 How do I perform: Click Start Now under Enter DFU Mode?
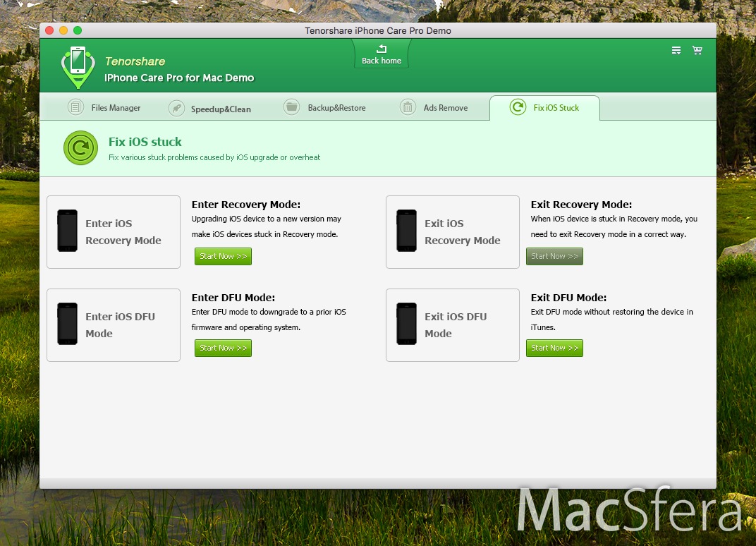tap(224, 348)
